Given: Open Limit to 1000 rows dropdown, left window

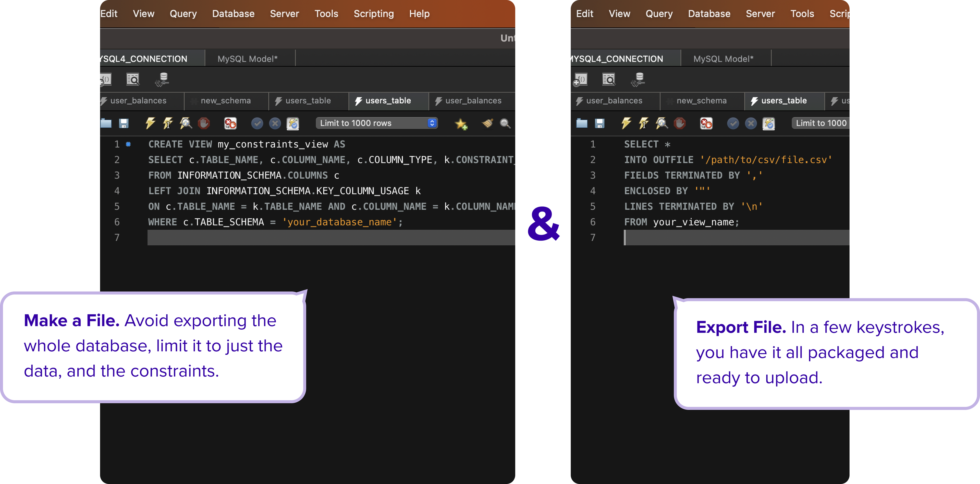Looking at the screenshot, I should pyautogui.click(x=377, y=123).
